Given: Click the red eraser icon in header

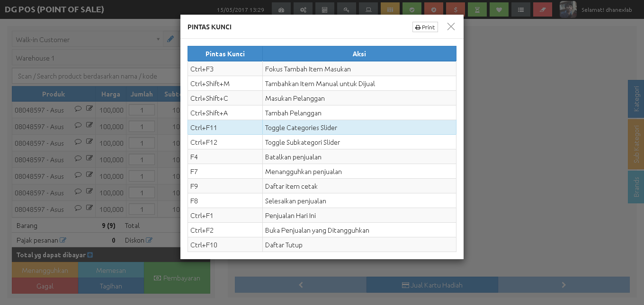Looking at the screenshot, I should click(x=543, y=9).
